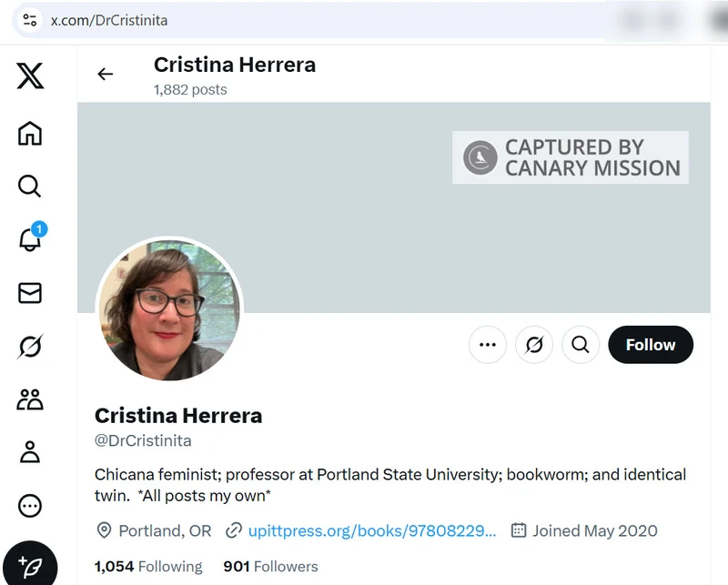This screenshot has width=728, height=585.
Task: Open Grok from the sidebar
Action: tap(29, 347)
